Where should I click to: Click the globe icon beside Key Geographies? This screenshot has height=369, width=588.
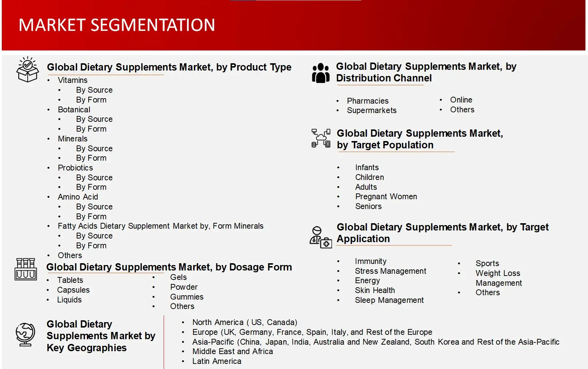click(x=25, y=334)
